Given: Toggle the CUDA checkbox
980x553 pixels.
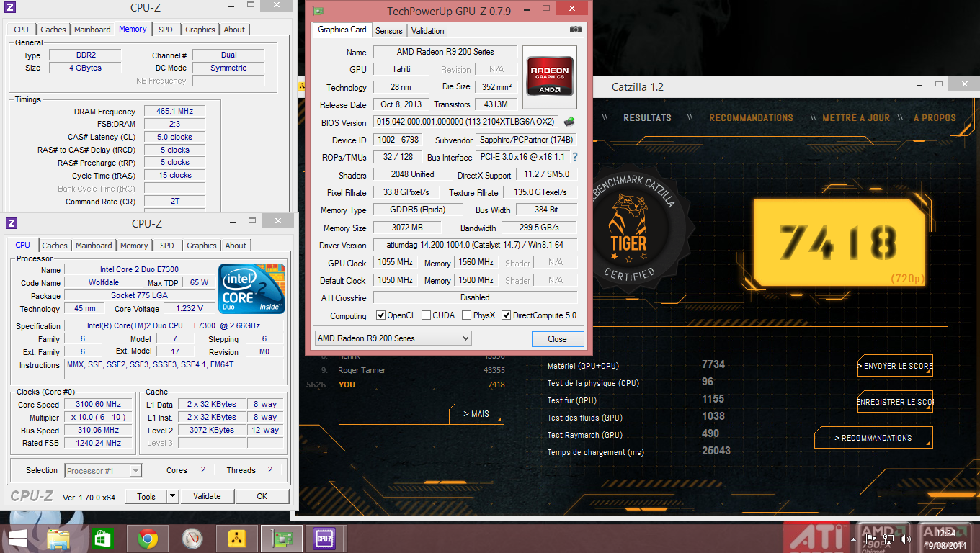Looking at the screenshot, I should [426, 315].
